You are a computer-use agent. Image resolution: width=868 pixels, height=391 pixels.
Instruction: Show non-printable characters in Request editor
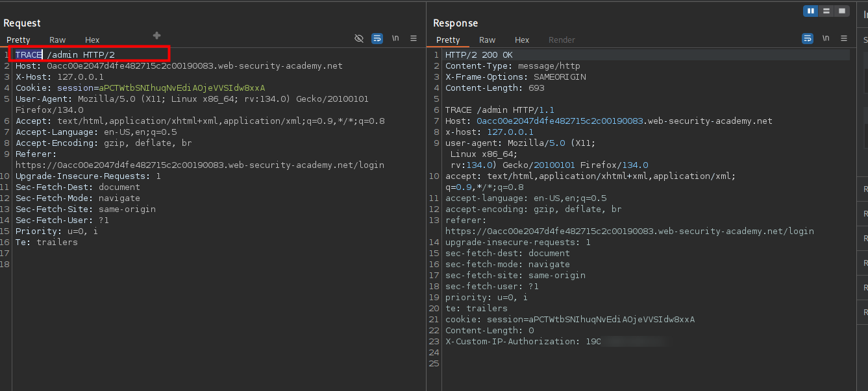(x=395, y=39)
